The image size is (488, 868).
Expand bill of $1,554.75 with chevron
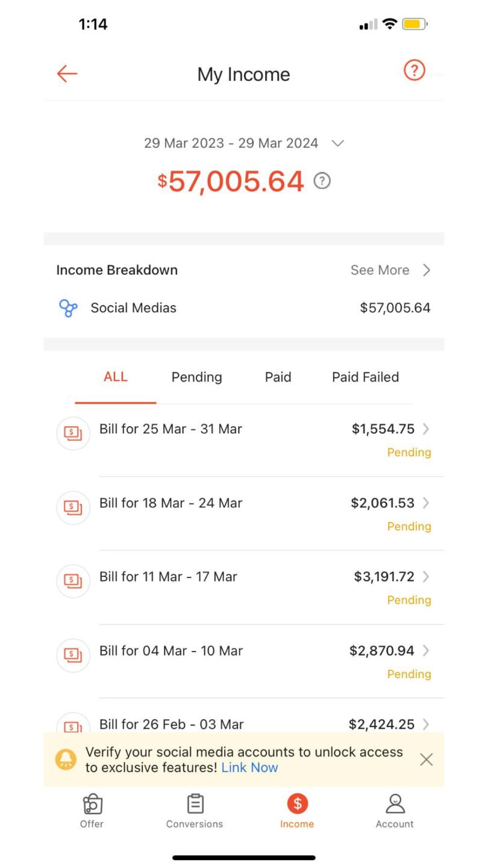[426, 429]
